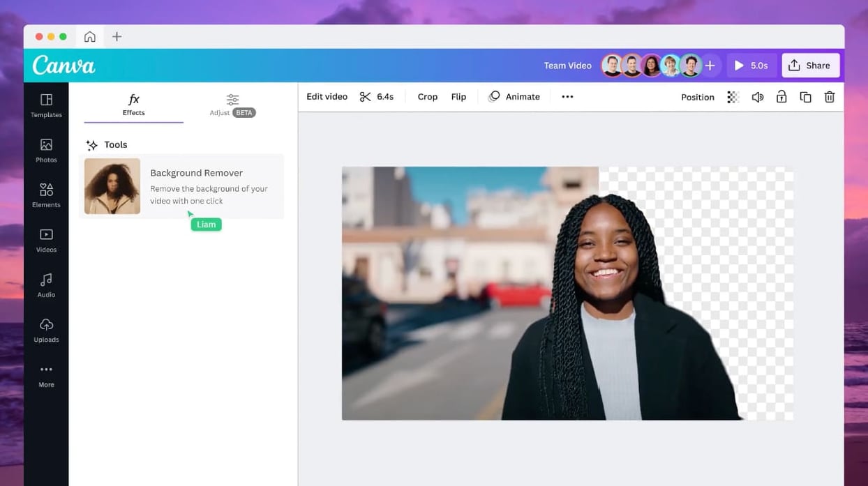The image size is (868, 486).
Task: Open the Animate tool
Action: tap(514, 96)
